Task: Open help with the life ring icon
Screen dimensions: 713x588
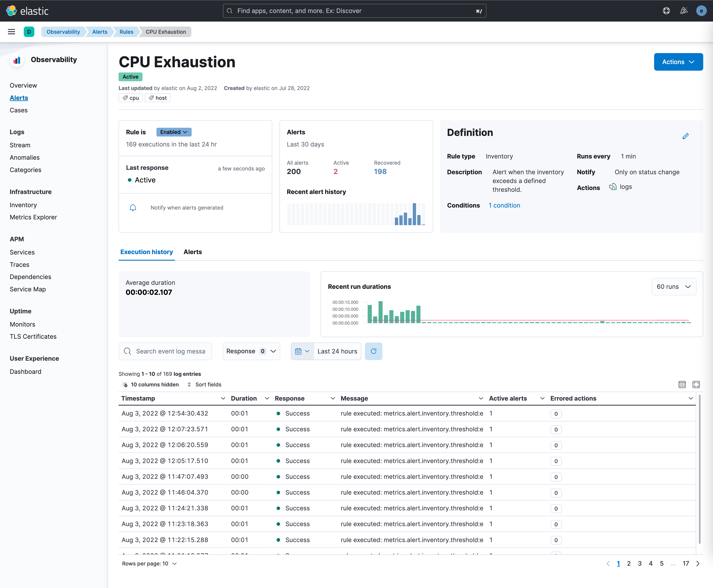Action: (666, 11)
